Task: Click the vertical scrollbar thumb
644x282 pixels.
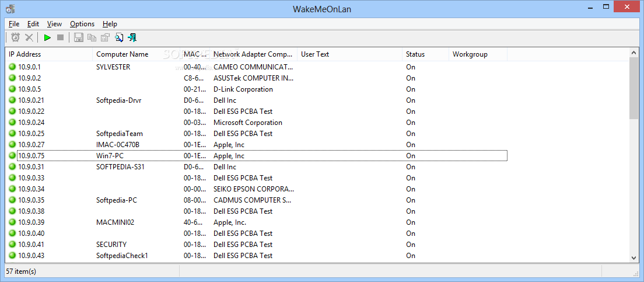Action: (633, 88)
